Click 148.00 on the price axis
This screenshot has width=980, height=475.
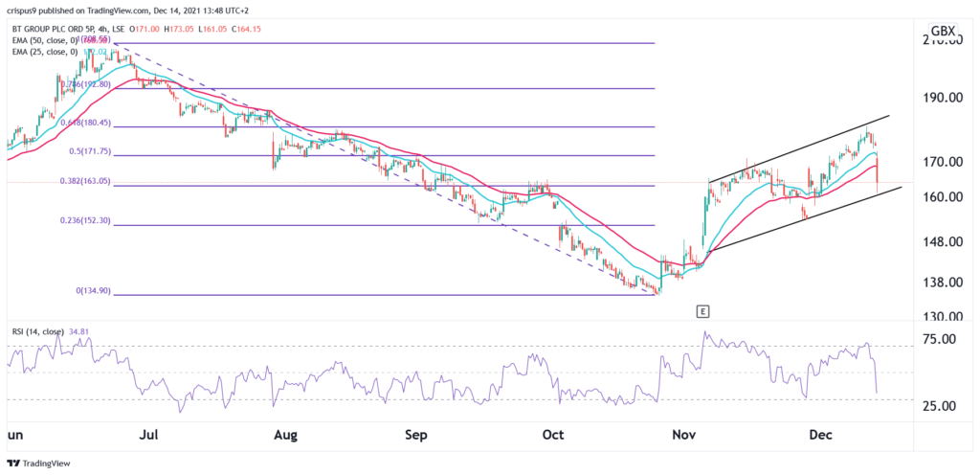942,242
